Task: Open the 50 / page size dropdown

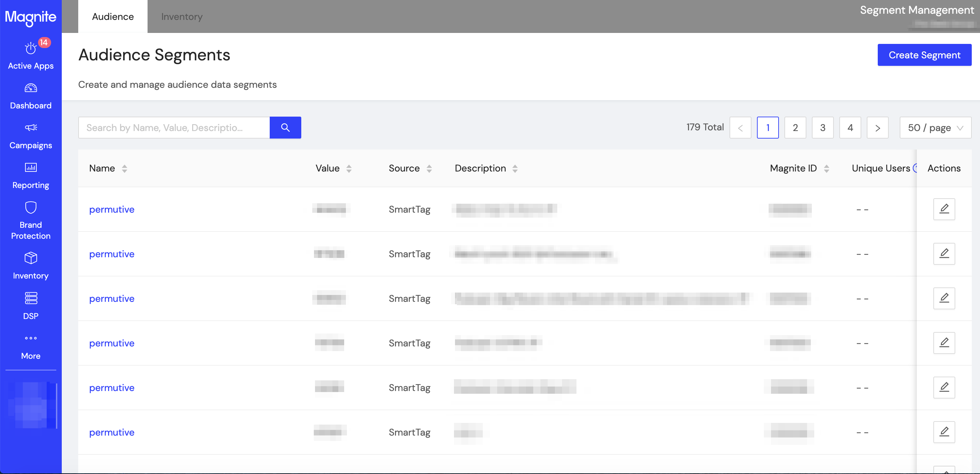Action: 935,128
